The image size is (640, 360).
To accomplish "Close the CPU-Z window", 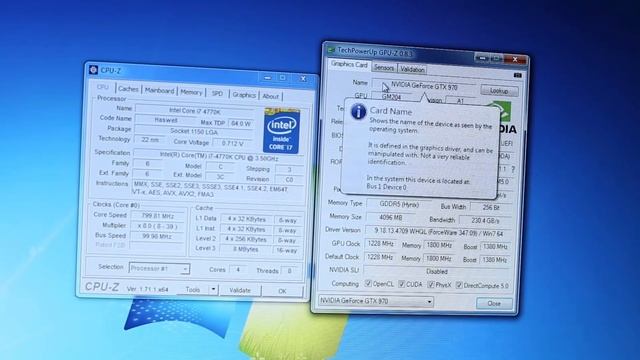I will [x=303, y=78].
